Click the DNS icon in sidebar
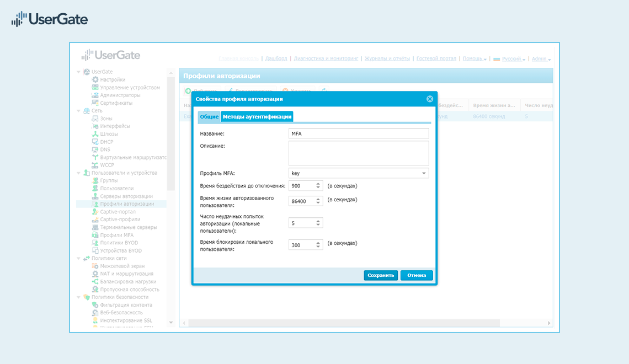The image size is (629, 364). 95,149
